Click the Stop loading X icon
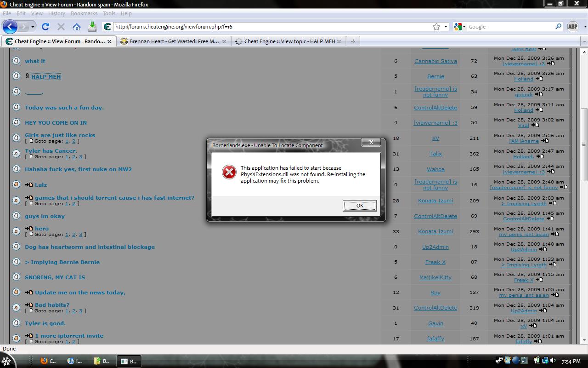This screenshot has height=368, width=588. click(x=61, y=27)
